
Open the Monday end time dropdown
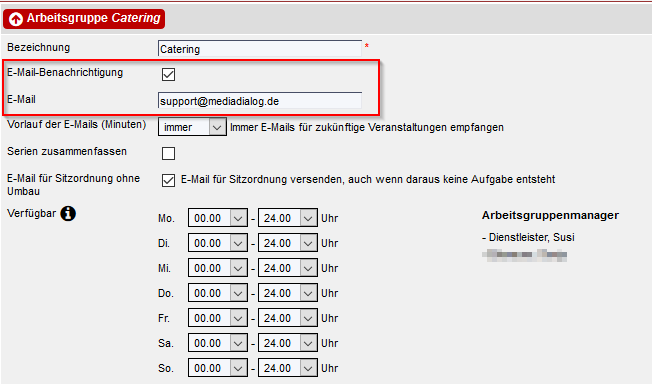pyautogui.click(x=288, y=218)
